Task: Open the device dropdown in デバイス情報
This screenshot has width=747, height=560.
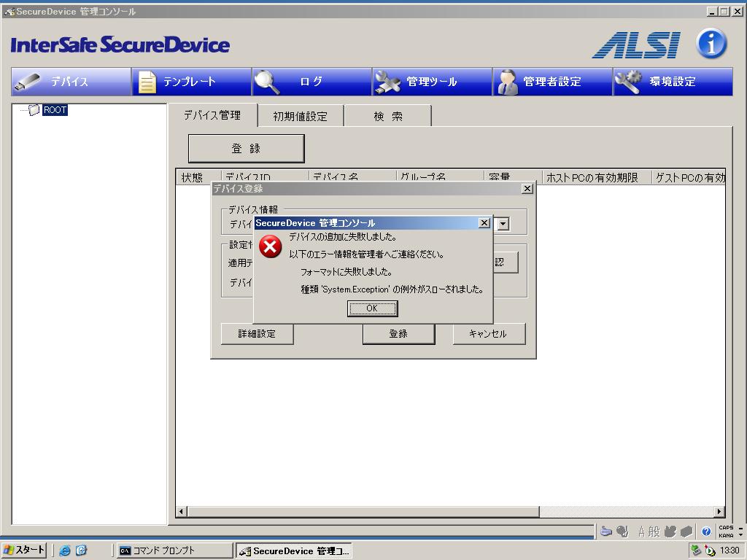Action: (503, 224)
